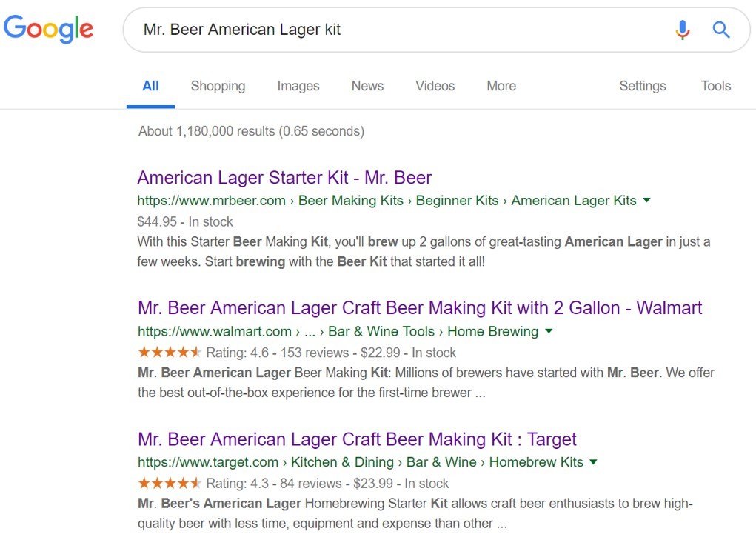The width and height of the screenshot is (756, 540).
Task: Open the Target Craft Beer Making Kit result
Action: 358,439
